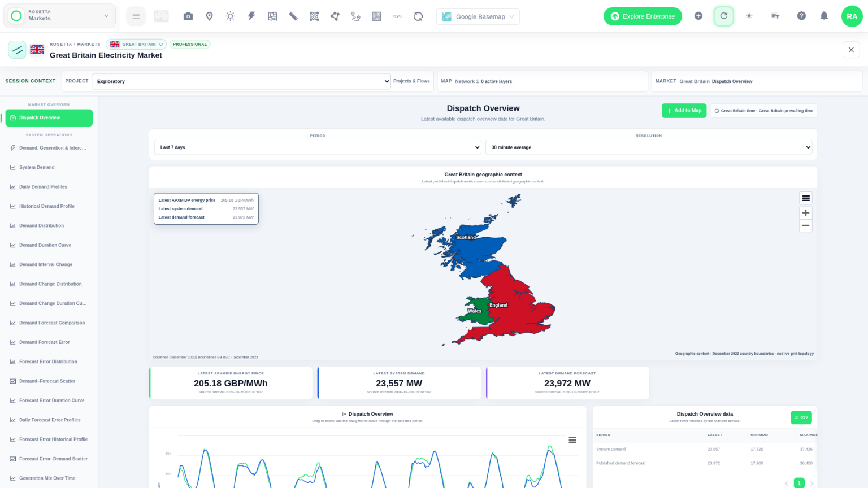
Task: Click System demand row in data table
Action: [x=705, y=449]
